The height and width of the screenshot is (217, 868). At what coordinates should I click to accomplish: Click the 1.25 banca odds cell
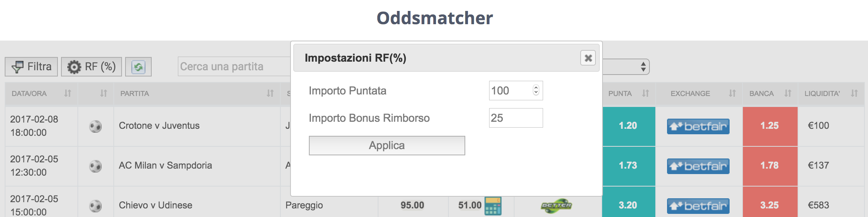[770, 126]
